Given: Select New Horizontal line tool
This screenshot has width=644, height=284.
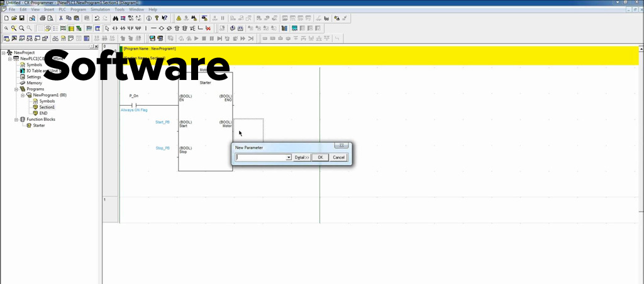Looking at the screenshot, I should [153, 28].
